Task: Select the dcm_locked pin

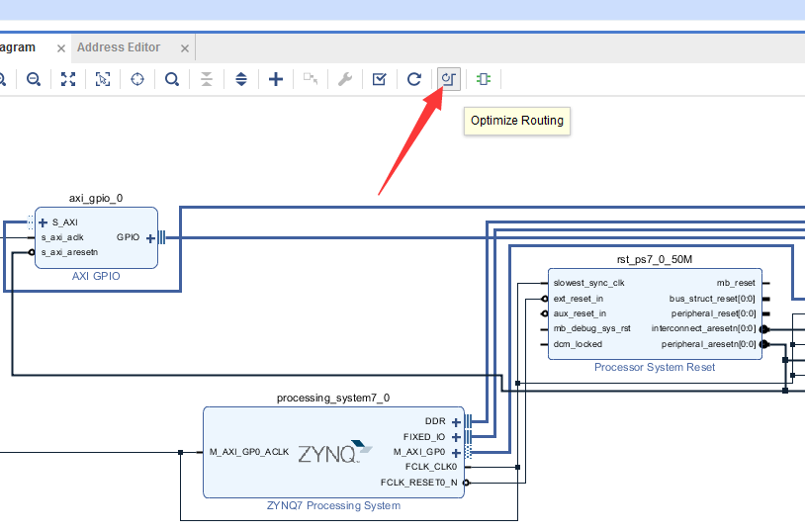Action: (578, 344)
